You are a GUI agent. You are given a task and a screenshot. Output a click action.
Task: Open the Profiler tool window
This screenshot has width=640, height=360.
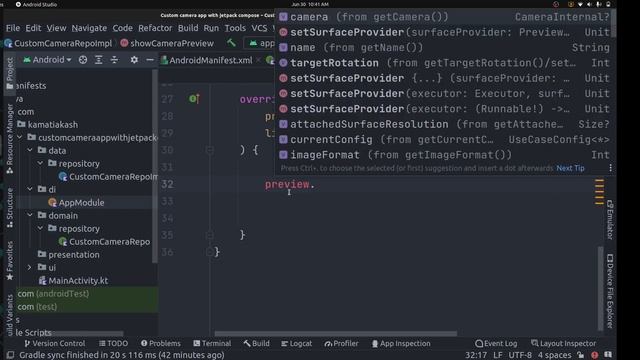[x=341, y=344]
